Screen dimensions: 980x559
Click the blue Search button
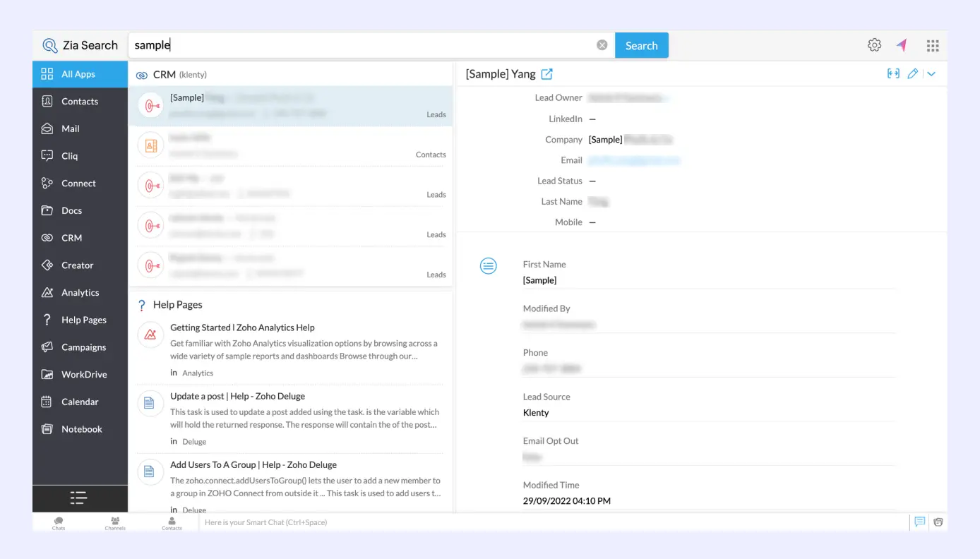pos(642,45)
